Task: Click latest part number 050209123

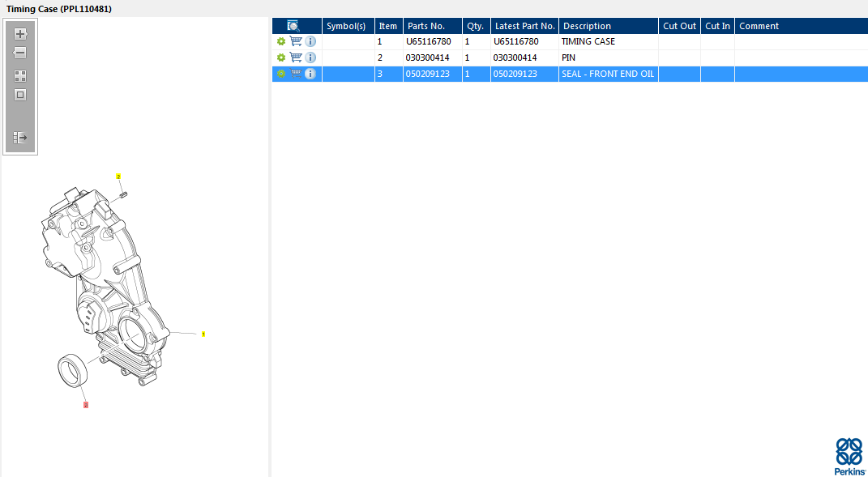Action: pos(515,74)
